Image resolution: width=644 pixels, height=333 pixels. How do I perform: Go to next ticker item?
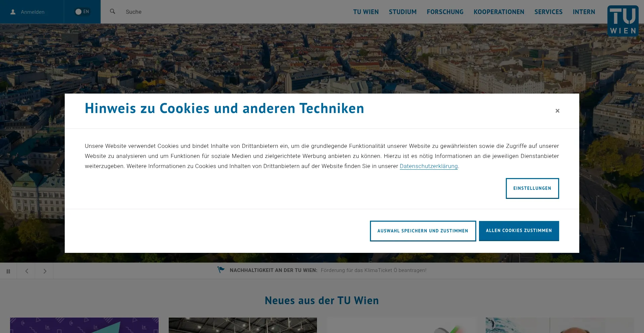(x=45, y=271)
